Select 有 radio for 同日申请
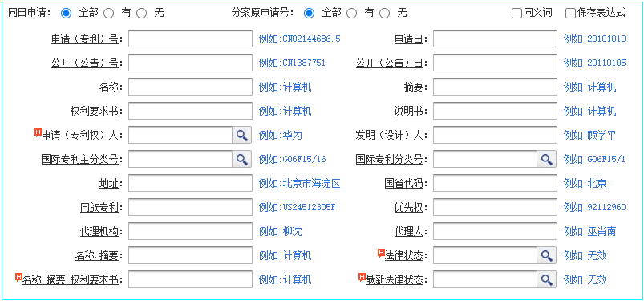Viewport: 644px width, 301px height. [x=108, y=14]
